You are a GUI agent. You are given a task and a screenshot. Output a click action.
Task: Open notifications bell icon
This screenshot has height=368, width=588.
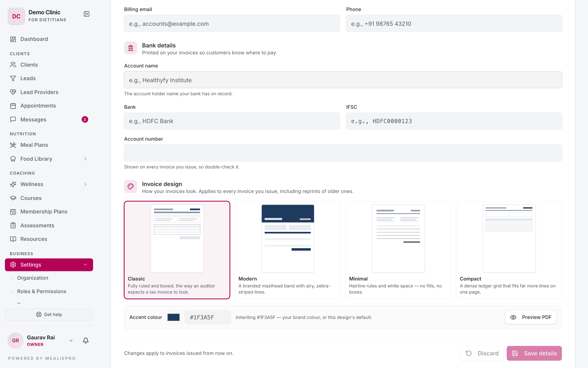tap(86, 340)
